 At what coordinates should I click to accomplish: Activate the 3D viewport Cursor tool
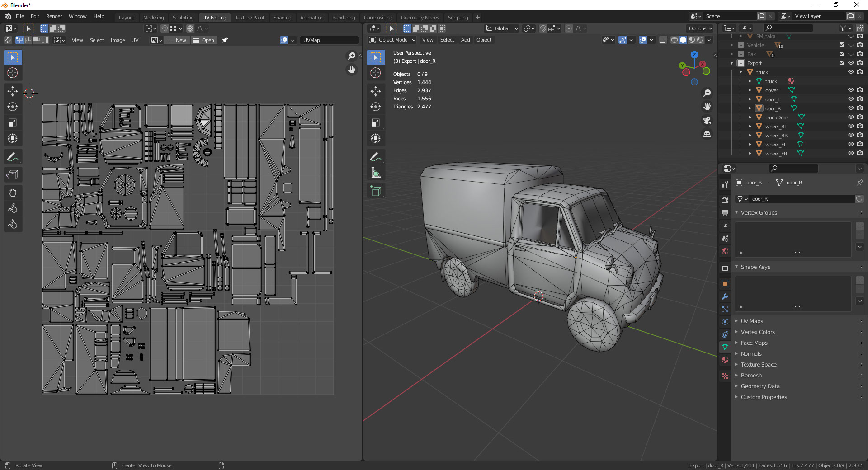[376, 73]
